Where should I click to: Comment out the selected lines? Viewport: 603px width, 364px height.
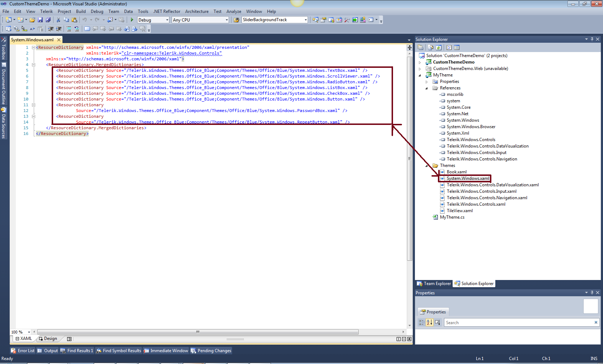[x=69, y=29]
